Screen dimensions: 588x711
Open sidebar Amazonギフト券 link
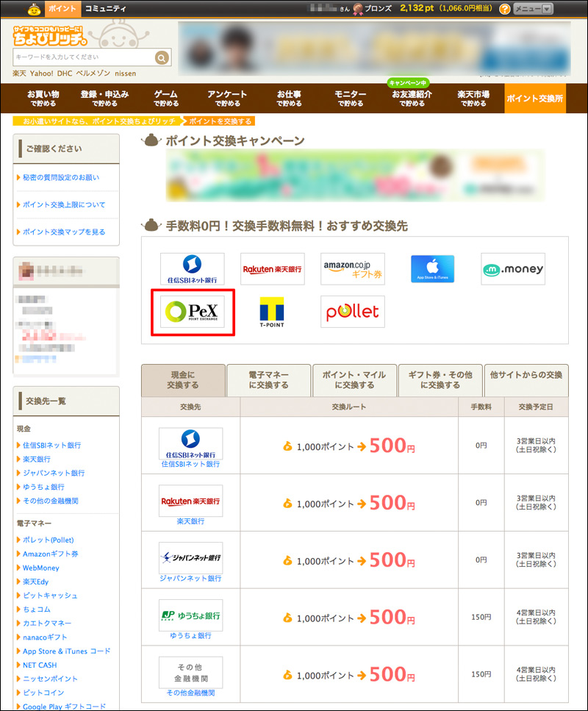coord(50,554)
